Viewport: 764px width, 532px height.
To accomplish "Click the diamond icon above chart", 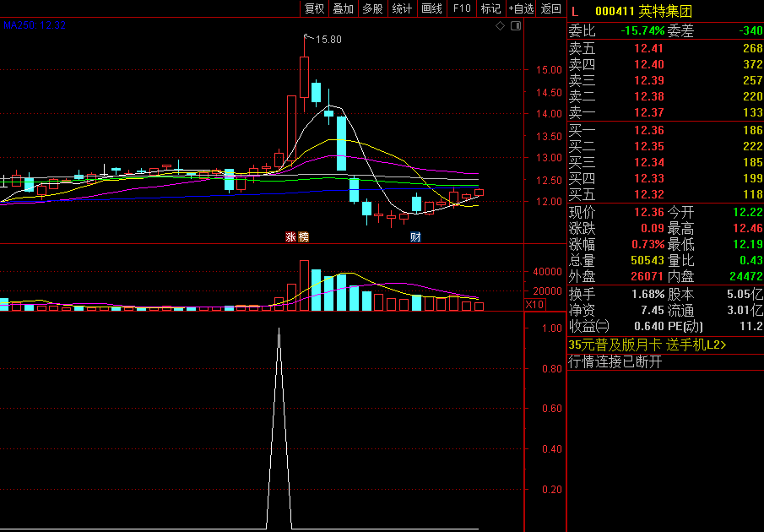I will pyautogui.click(x=500, y=26).
